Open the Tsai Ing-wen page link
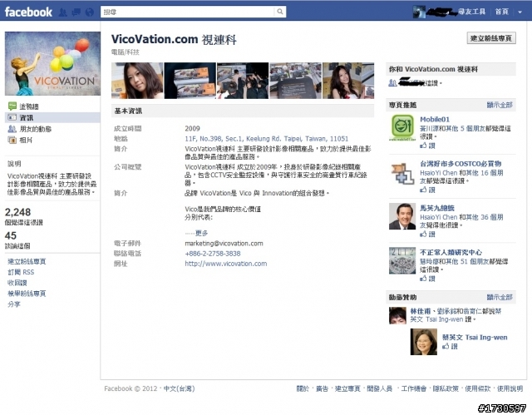 coord(475,338)
